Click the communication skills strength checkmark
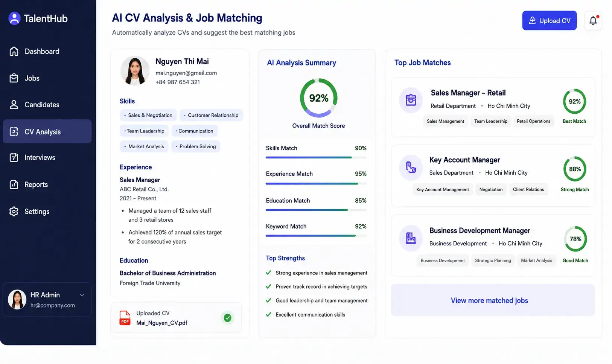 point(268,314)
